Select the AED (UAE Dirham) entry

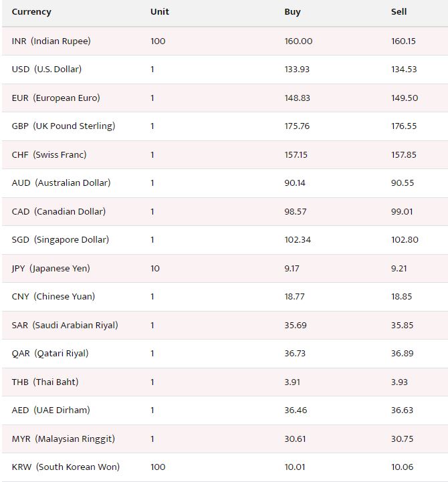click(x=51, y=410)
